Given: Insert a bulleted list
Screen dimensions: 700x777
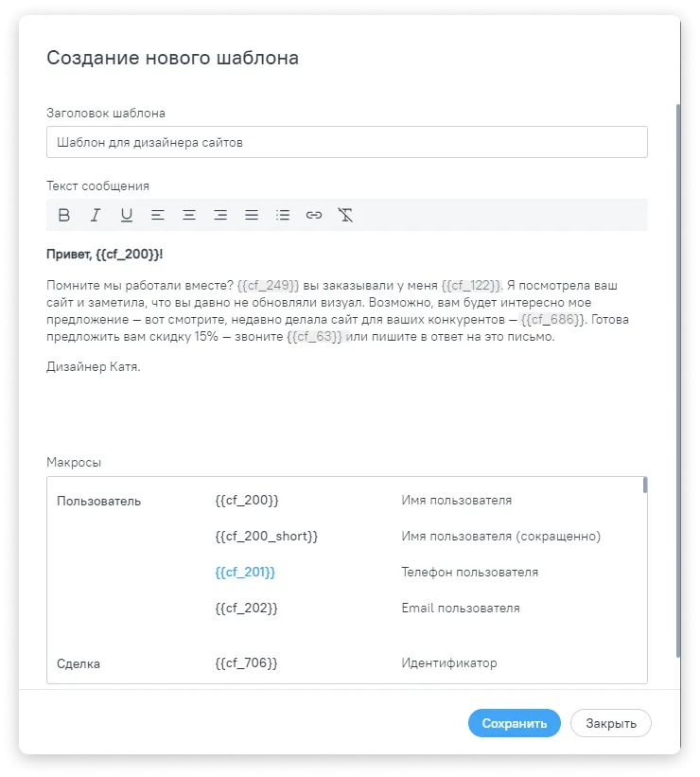Looking at the screenshot, I should click(283, 215).
